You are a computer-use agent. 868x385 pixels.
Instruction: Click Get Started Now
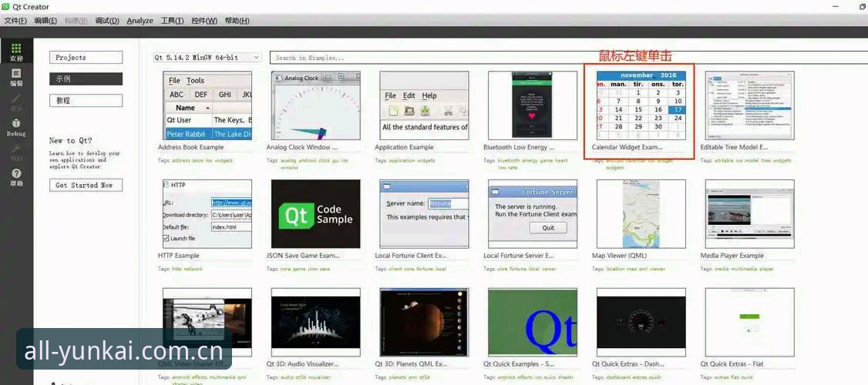[86, 186]
